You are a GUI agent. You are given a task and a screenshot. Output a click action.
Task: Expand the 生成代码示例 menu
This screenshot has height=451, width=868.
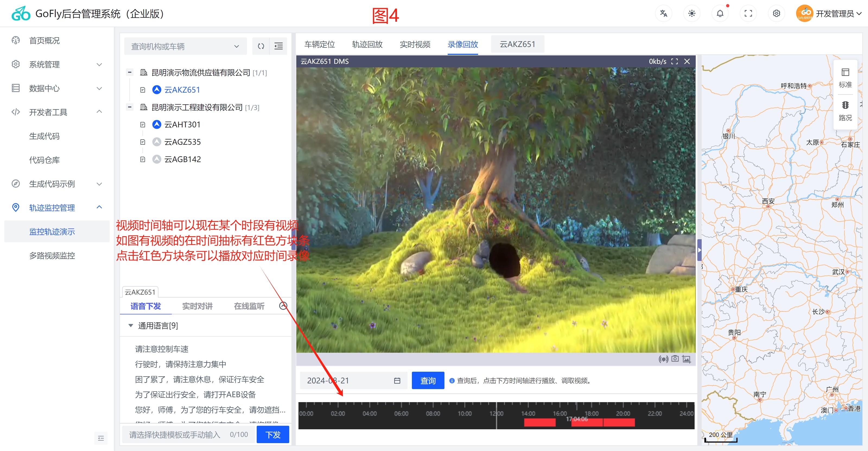coord(57,184)
